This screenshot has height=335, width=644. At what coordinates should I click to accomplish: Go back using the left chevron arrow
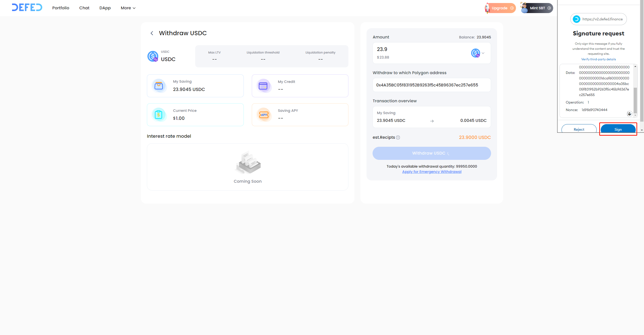pyautogui.click(x=152, y=33)
